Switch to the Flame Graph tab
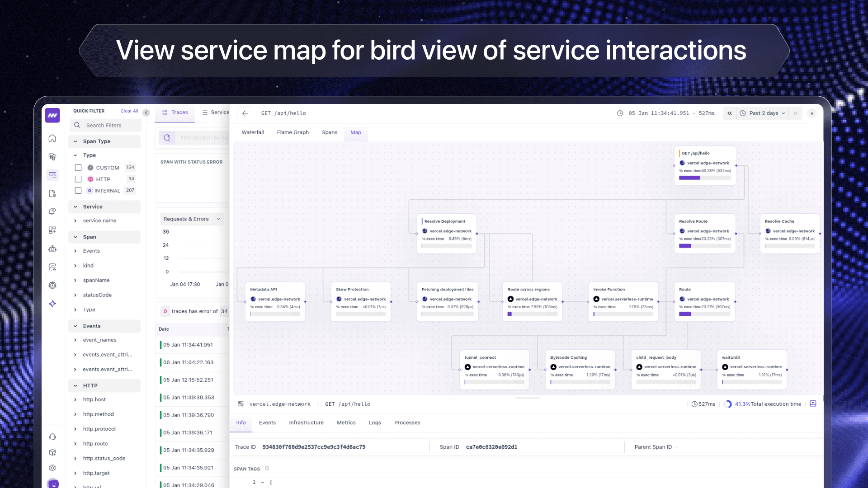The width and height of the screenshot is (868, 488). tap(292, 132)
